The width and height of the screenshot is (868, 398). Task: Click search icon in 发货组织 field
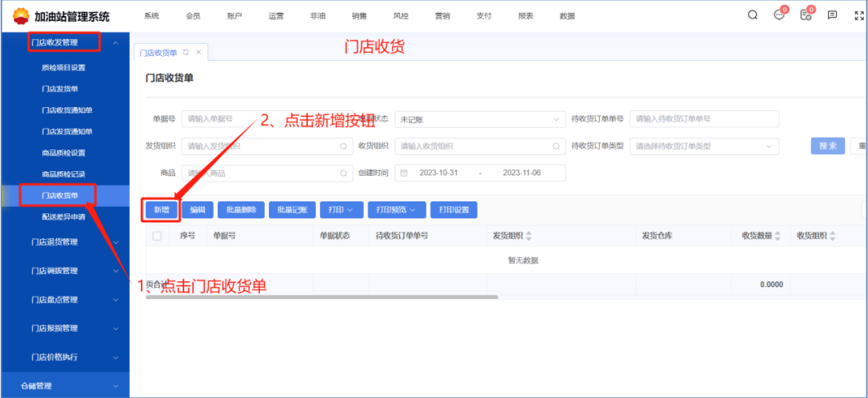pos(344,146)
